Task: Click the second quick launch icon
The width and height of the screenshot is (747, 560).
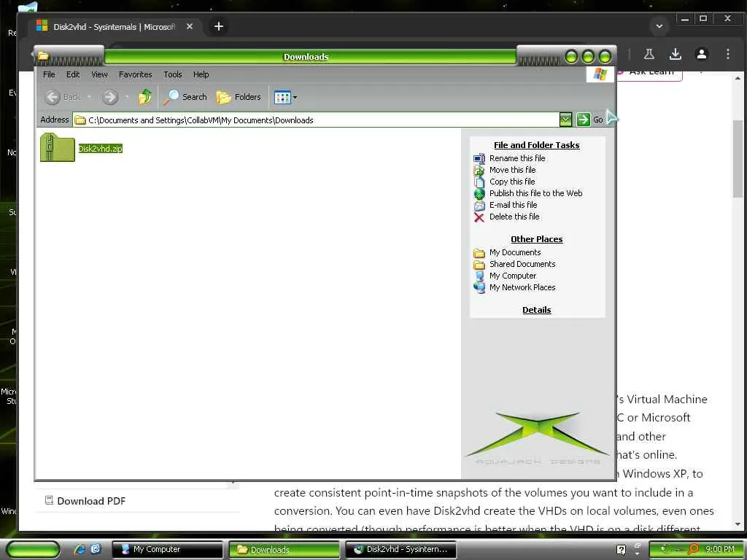Action: [x=96, y=549]
